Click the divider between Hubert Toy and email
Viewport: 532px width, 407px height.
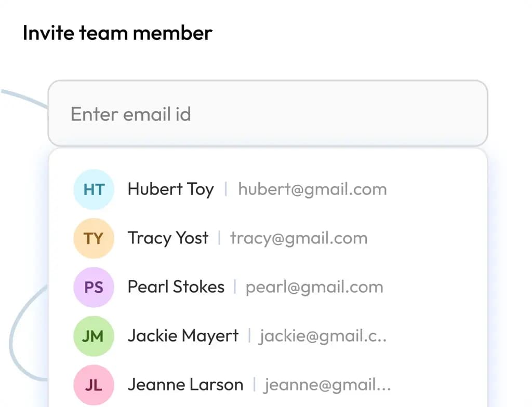[226, 189]
